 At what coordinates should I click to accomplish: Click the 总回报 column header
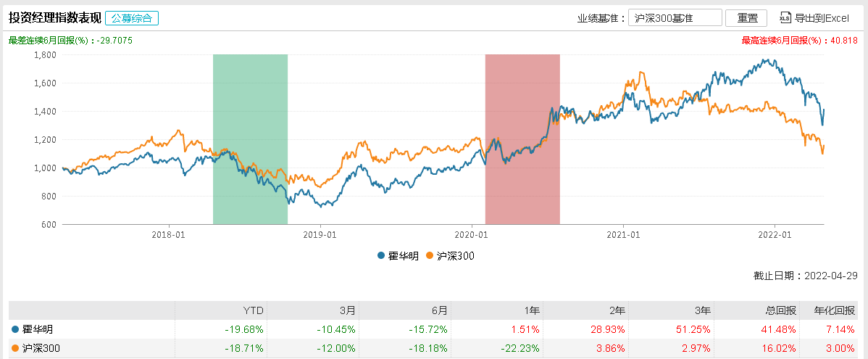pyautogui.click(x=782, y=310)
